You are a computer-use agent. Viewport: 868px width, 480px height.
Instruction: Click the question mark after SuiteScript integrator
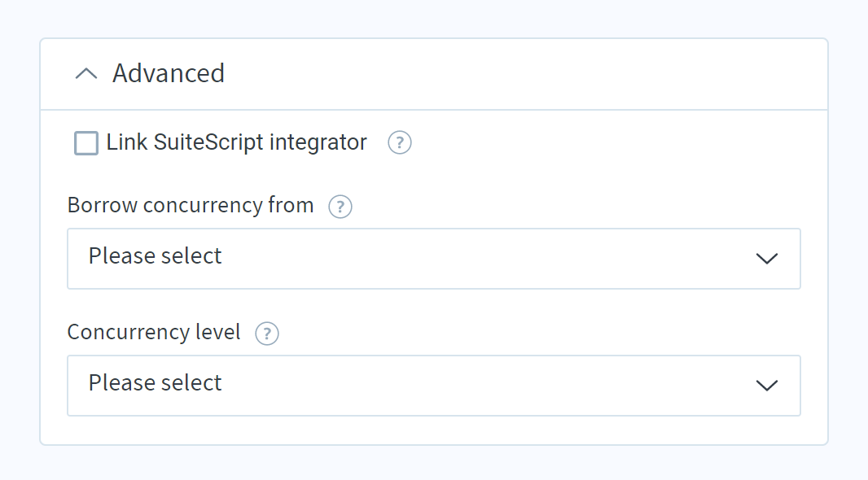click(x=400, y=142)
